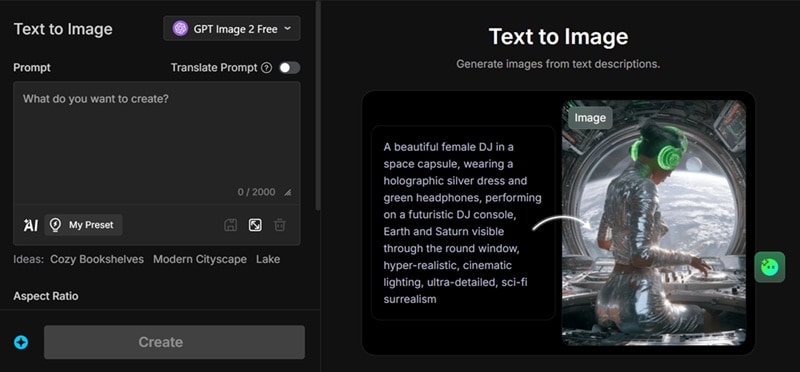800x372 pixels.
Task: Click the Create button
Action: (174, 342)
